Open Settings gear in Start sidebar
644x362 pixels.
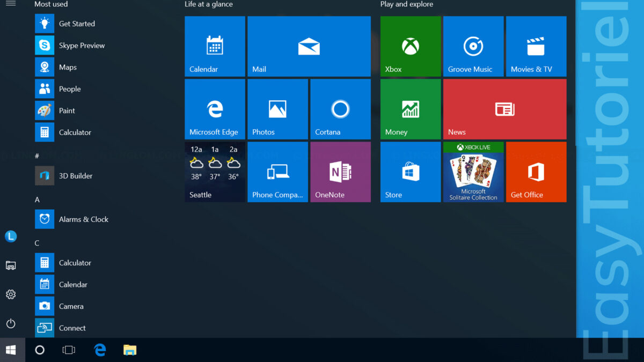click(x=11, y=294)
